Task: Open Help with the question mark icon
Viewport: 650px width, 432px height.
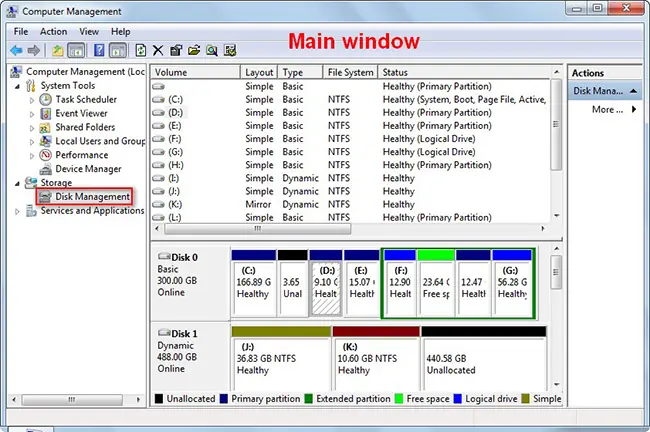Action: [x=99, y=51]
